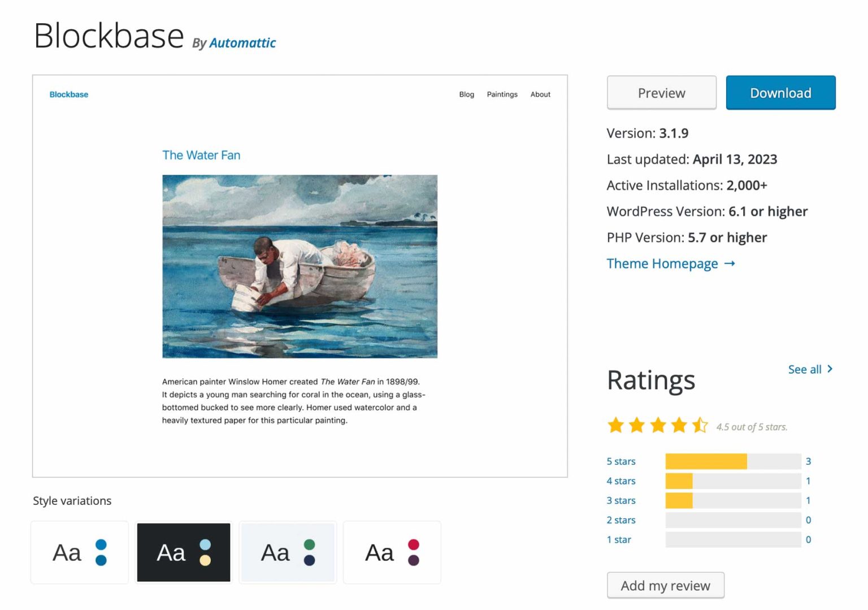
Task: Select the dark Style variation swatch
Action: tap(184, 552)
